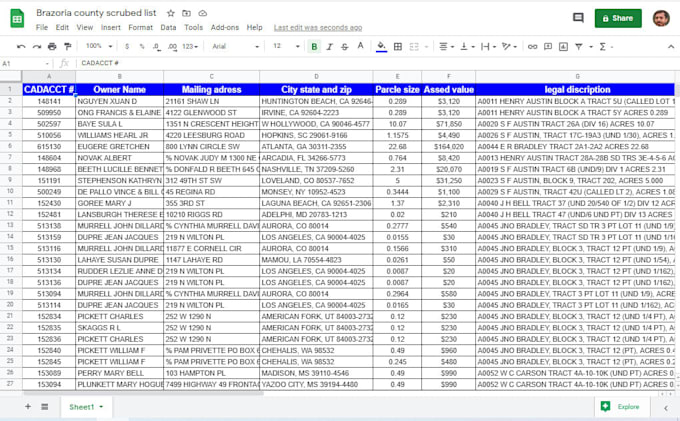
Task: Open Last edit was seconds ago link
Action: [318, 28]
